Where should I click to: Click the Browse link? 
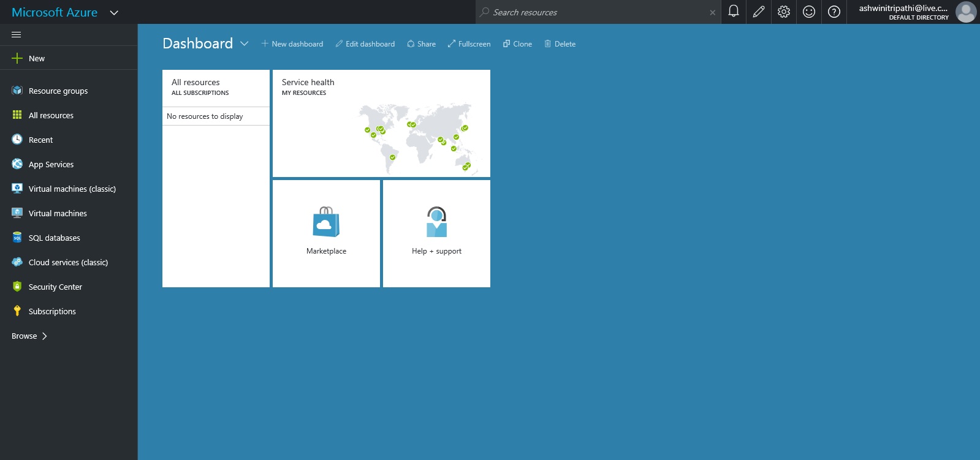click(x=25, y=336)
